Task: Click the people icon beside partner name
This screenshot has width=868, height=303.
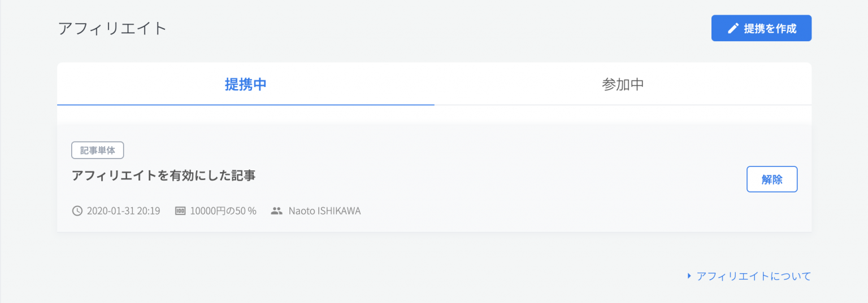Action: click(x=276, y=211)
